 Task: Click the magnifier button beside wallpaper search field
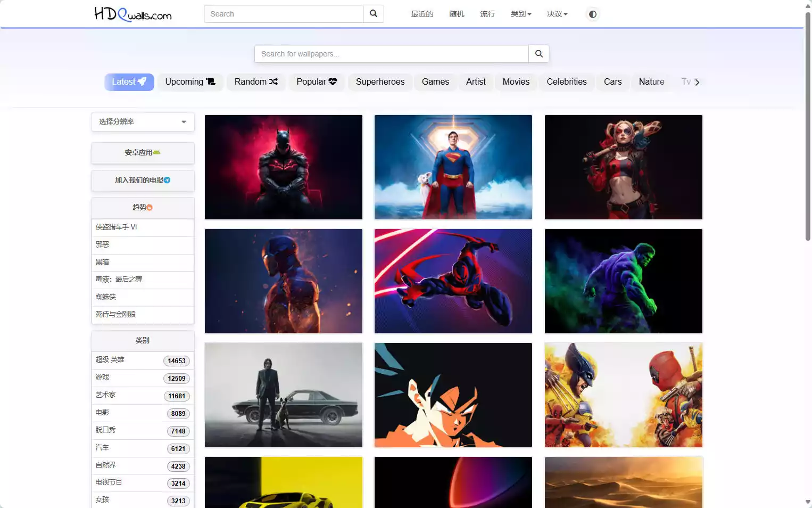[x=539, y=54]
